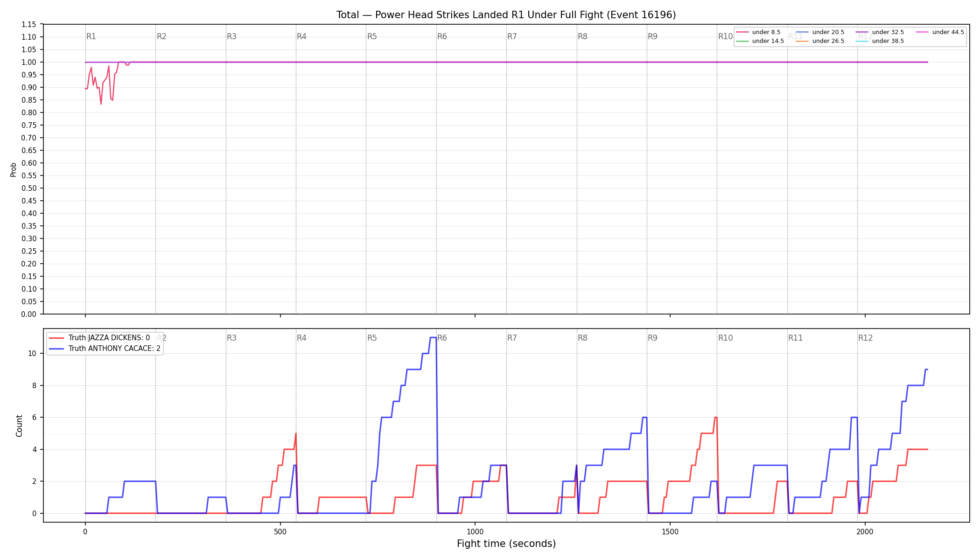Click the 0.00 tick on the Prob axis
The height and width of the screenshot is (560, 980).
(28, 315)
